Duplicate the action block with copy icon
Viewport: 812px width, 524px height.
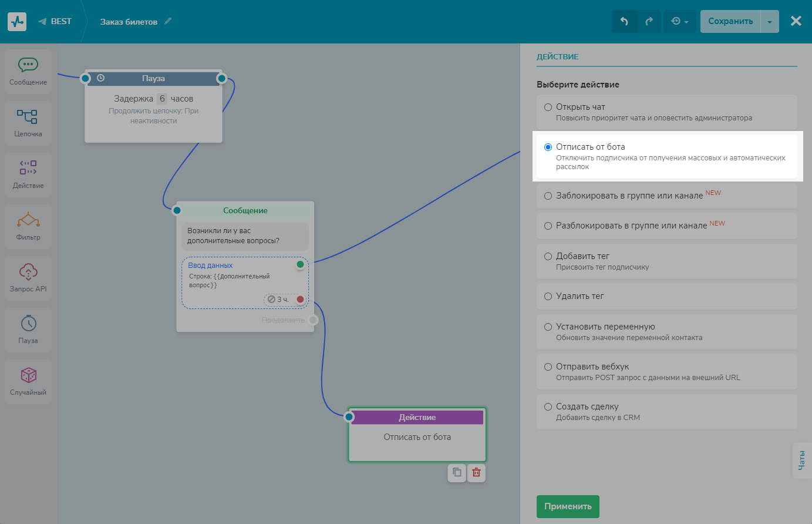pos(457,473)
